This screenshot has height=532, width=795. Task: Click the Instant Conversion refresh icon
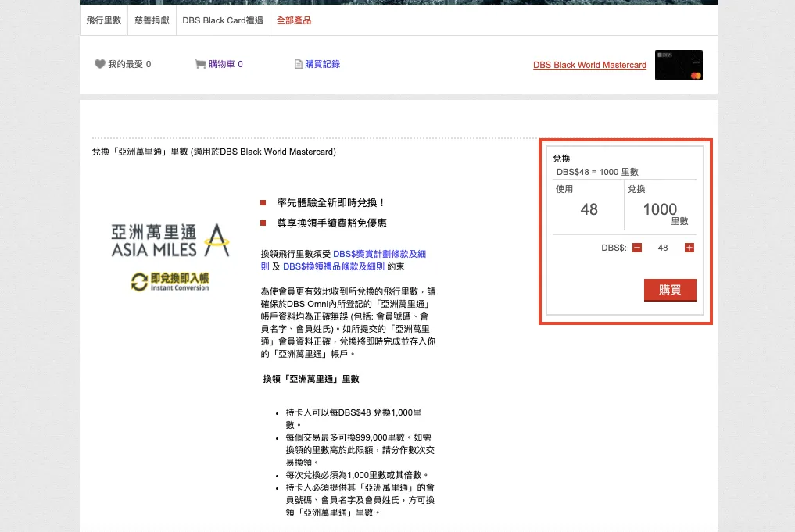point(139,282)
